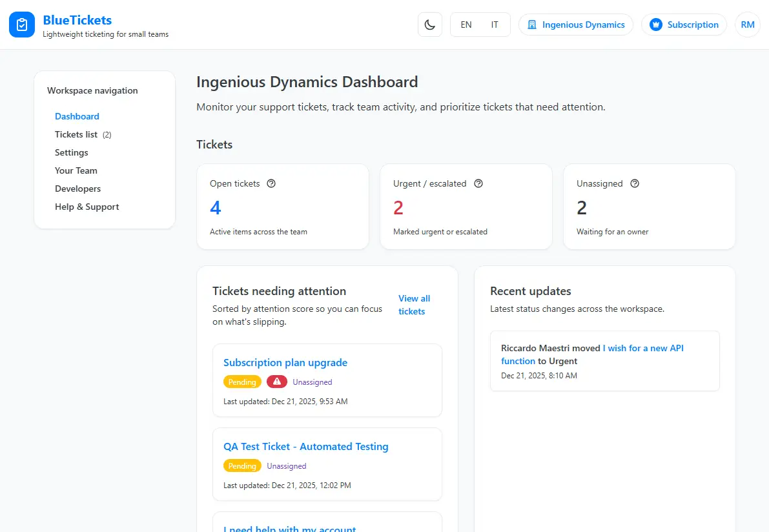Click the BlueTickets clipboard logo icon
The image size is (769, 532).
22,25
